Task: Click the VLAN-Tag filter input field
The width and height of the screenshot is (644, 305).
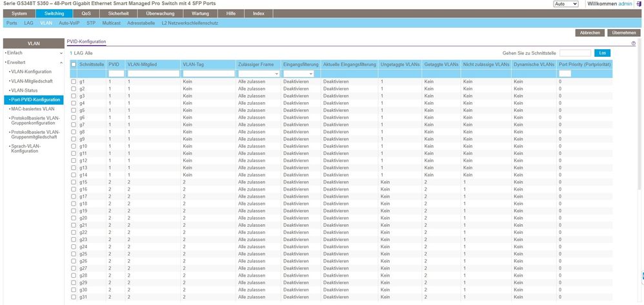Action: pyautogui.click(x=208, y=74)
